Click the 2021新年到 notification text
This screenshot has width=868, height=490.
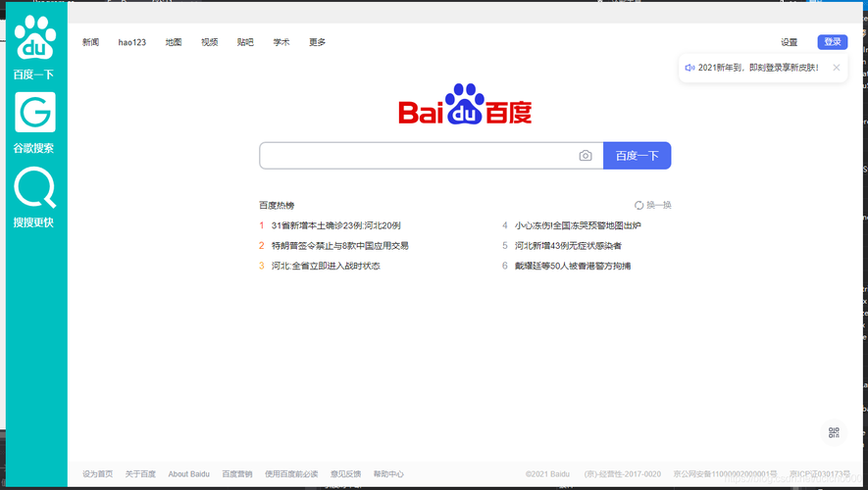[758, 68]
